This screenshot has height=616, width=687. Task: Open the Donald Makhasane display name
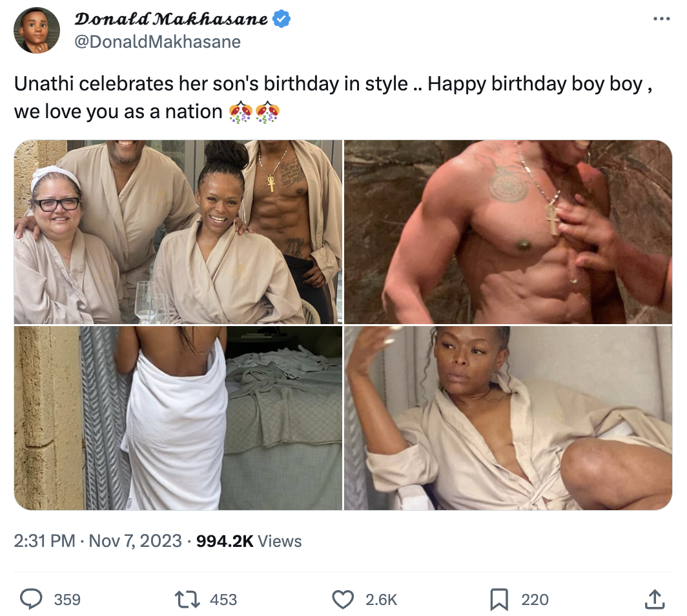171,19
